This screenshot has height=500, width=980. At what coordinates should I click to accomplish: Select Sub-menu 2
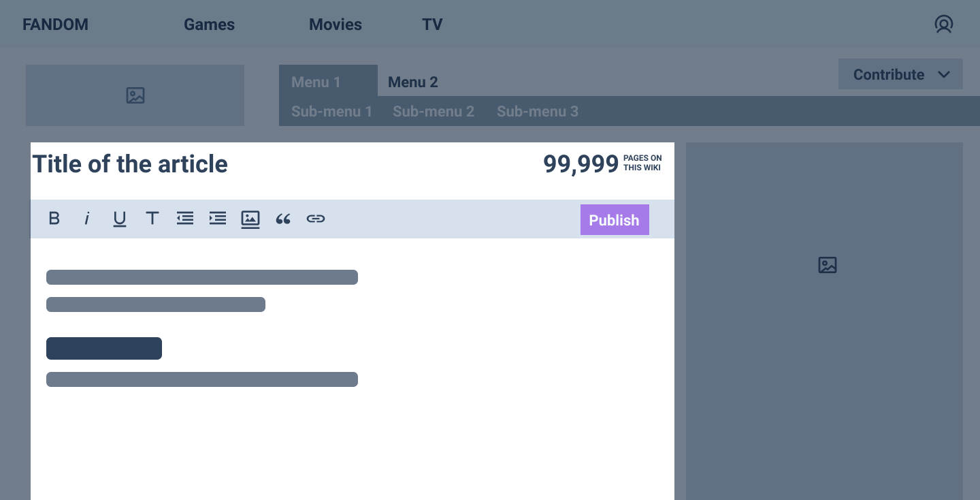434,111
